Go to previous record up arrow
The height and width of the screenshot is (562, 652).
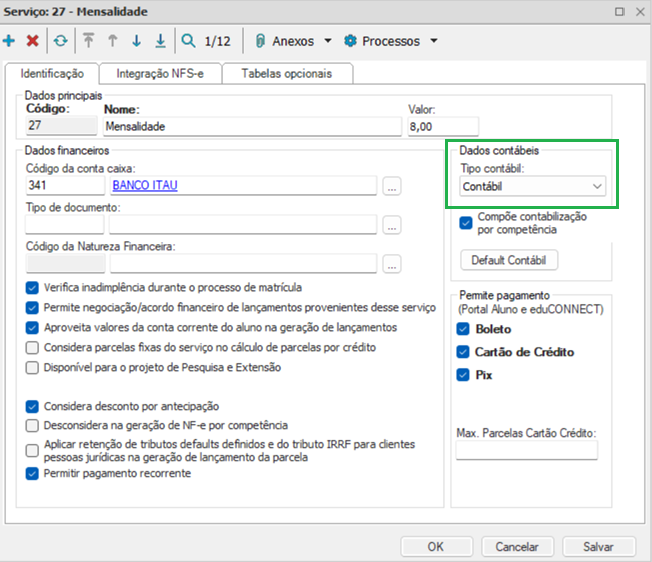pos(112,41)
